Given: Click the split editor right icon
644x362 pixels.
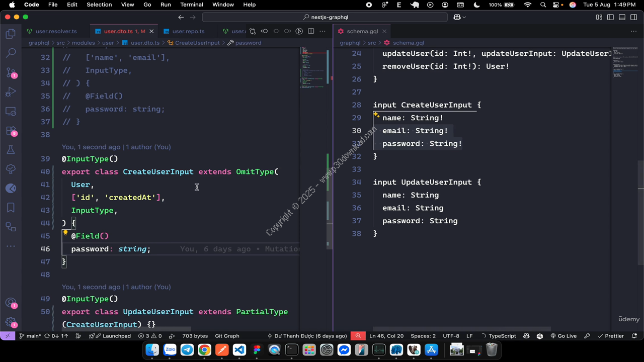Looking at the screenshot, I should (x=311, y=31).
